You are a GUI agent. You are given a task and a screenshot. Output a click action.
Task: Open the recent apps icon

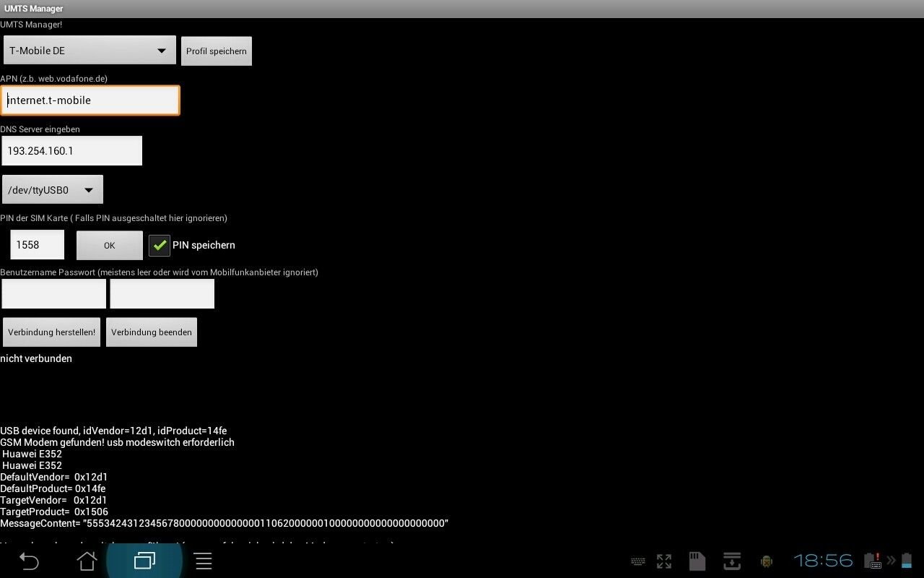(x=144, y=561)
